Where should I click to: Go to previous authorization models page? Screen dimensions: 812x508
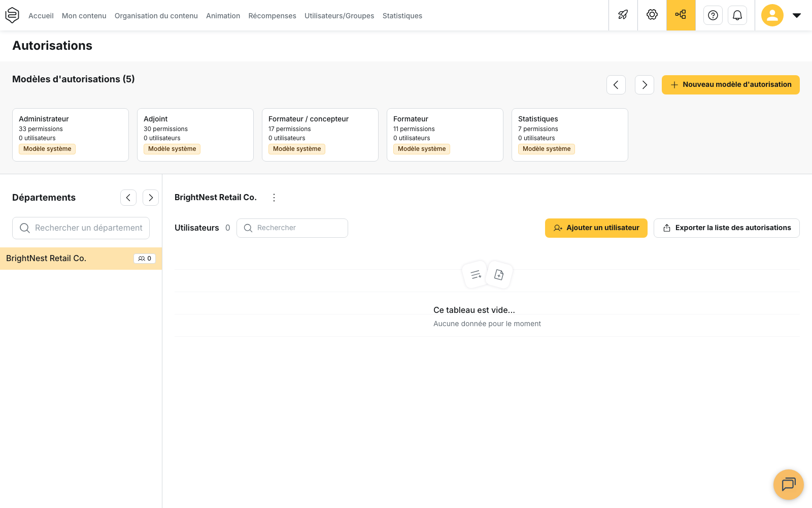click(616, 85)
